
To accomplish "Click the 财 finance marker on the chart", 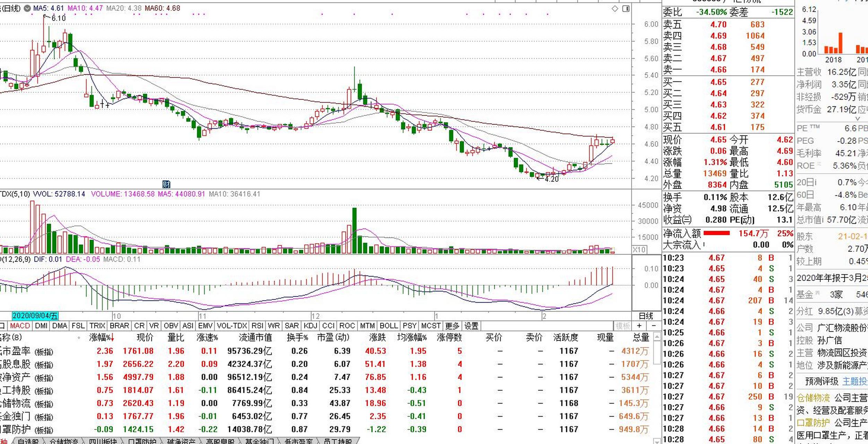I will (166, 184).
